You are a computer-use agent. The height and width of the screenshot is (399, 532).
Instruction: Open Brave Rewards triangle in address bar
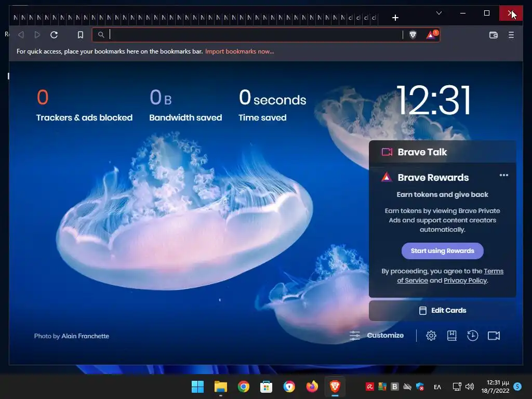point(432,35)
